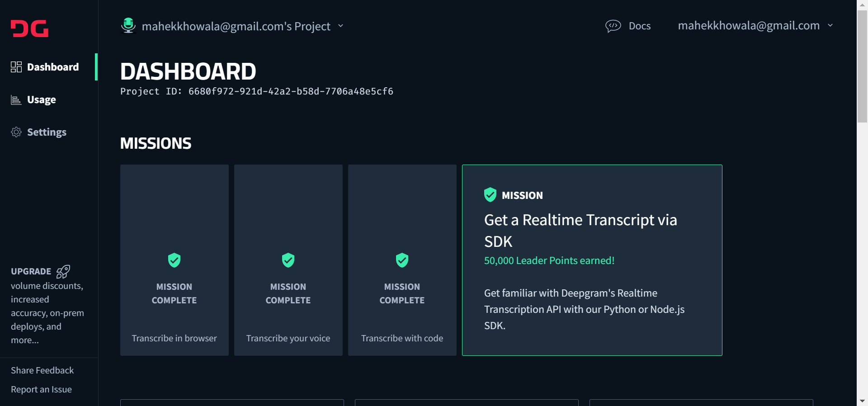Open the Transcribe with code mission card
The width and height of the screenshot is (868, 406).
402,260
